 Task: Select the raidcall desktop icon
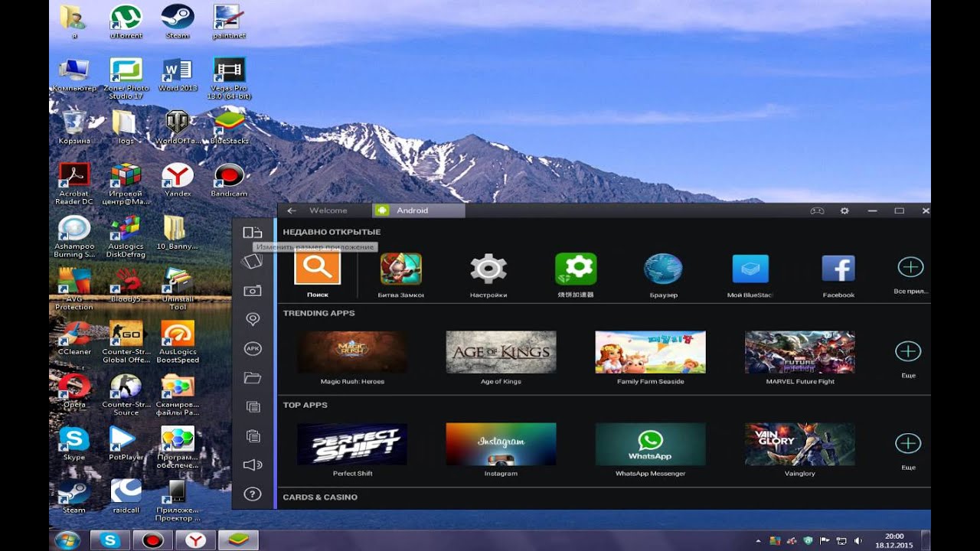coord(126,495)
